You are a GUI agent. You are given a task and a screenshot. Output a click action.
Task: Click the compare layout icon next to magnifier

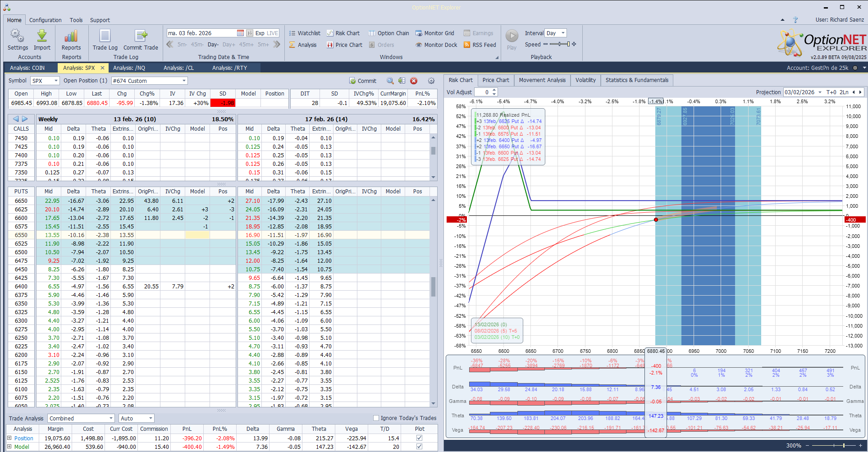[402, 81]
